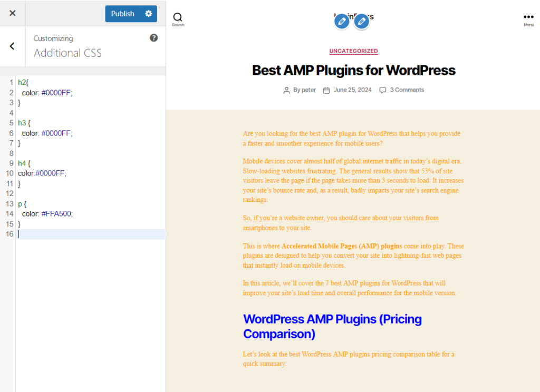Close the Customizer with the X icon
Image resolution: width=540 pixels, height=392 pixels.
13,13
